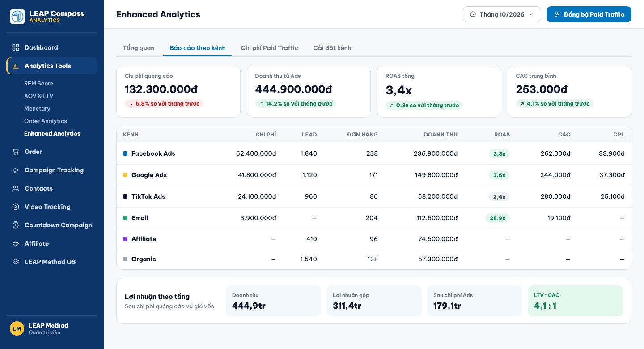
Task: Click the Đồng bộ Paid Traffic button
Action: (x=589, y=14)
